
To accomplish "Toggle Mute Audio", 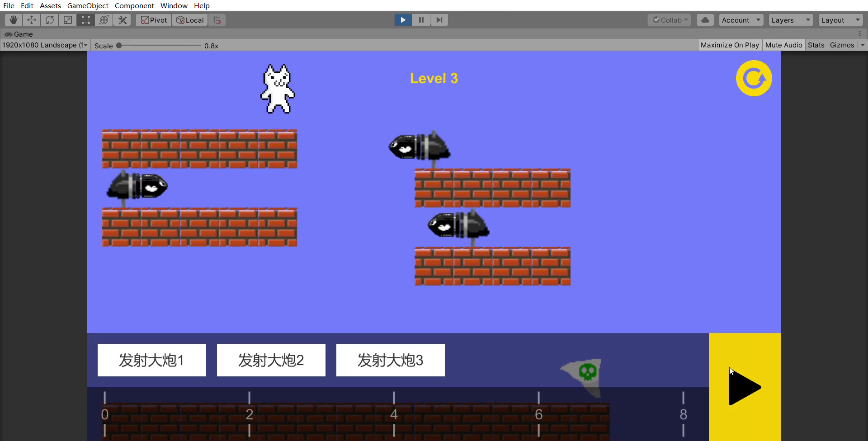I will coord(783,45).
